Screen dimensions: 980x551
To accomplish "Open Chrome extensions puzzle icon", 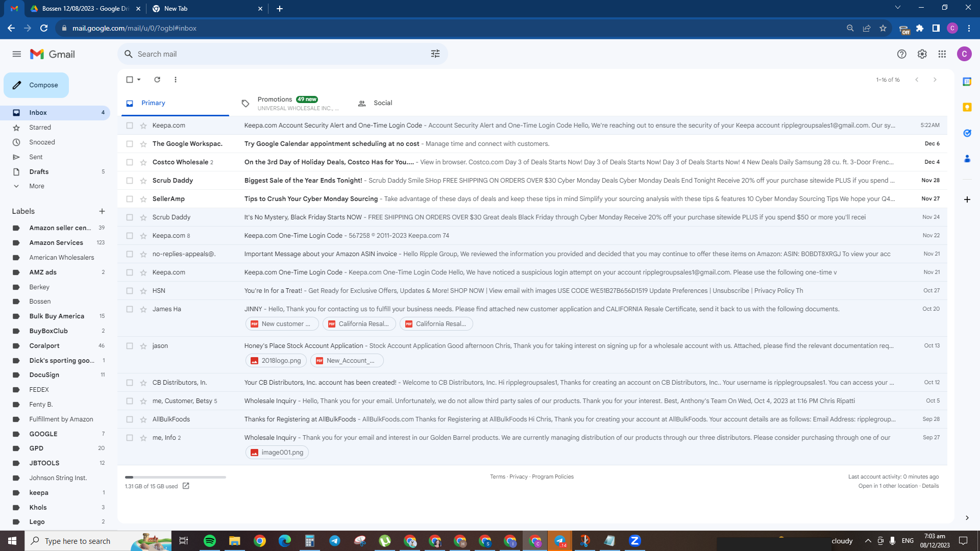I will [x=920, y=29].
